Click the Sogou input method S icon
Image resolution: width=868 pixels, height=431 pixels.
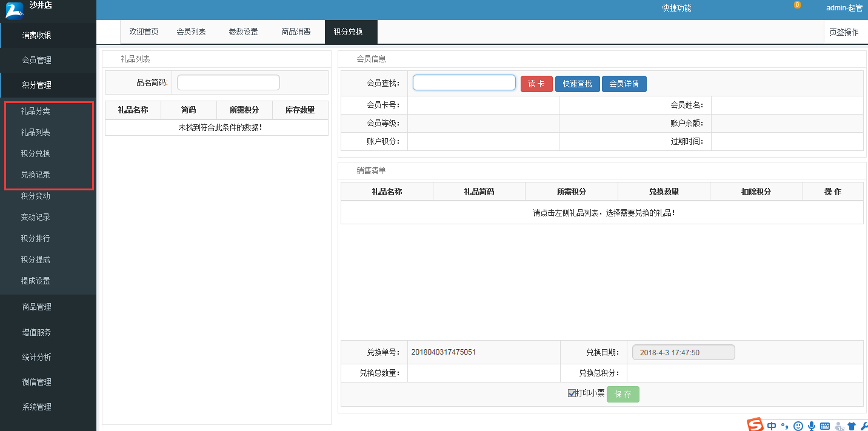tap(755, 426)
